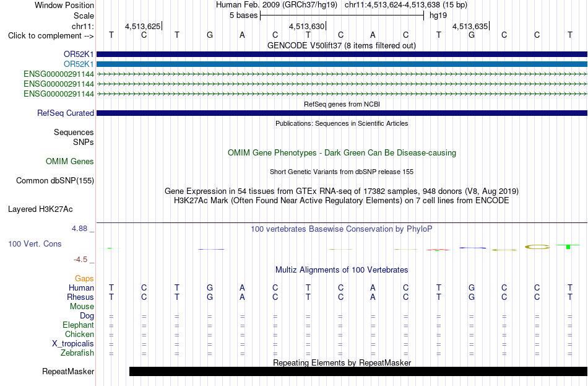Click the 'Common dbSNP(155)' track label
588x386 pixels.
pos(54,181)
